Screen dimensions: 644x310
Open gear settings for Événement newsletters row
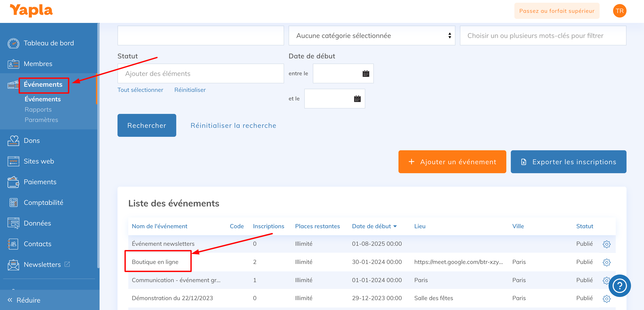606,244
